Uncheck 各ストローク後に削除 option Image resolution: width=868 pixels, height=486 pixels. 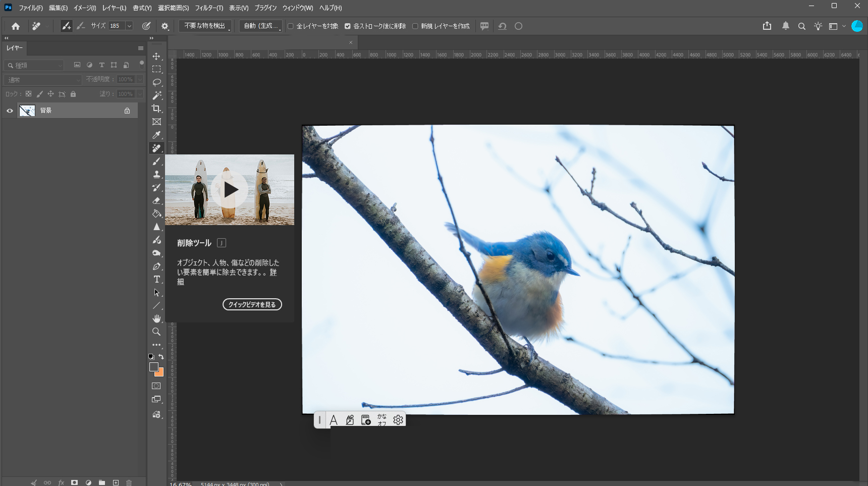(x=348, y=26)
